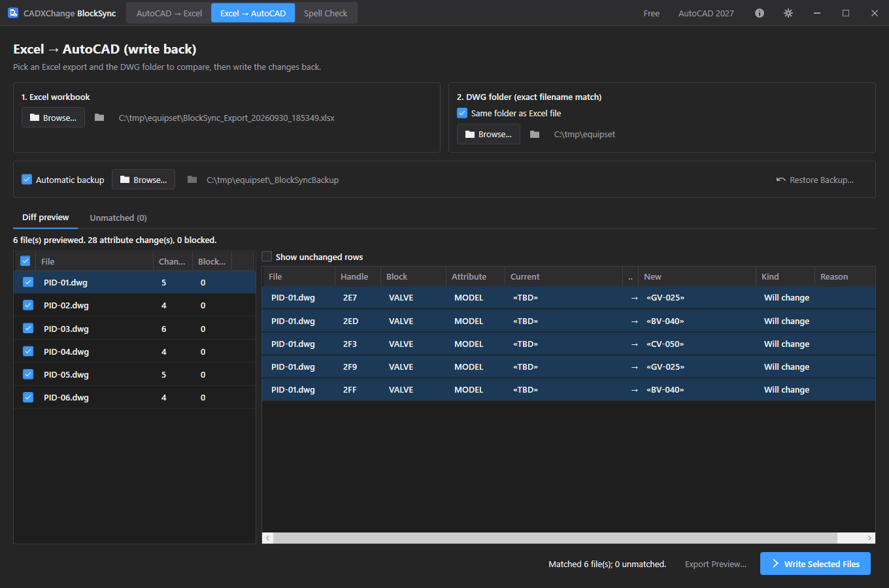Click scroll right arrow on horizontal scrollbar
The width and height of the screenshot is (889, 588).
(x=869, y=538)
